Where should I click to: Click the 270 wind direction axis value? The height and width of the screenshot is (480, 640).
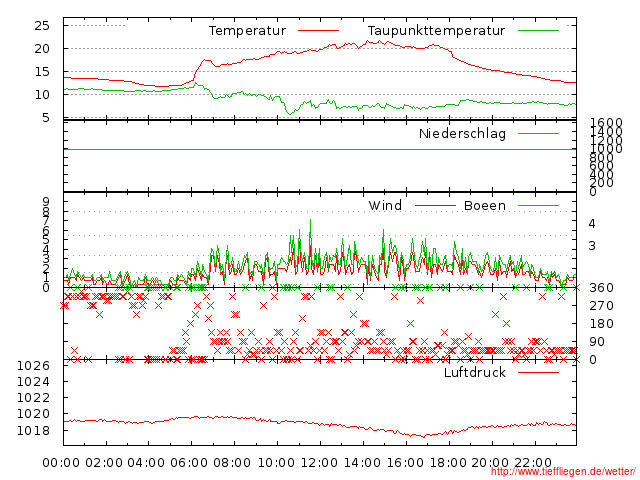click(602, 306)
